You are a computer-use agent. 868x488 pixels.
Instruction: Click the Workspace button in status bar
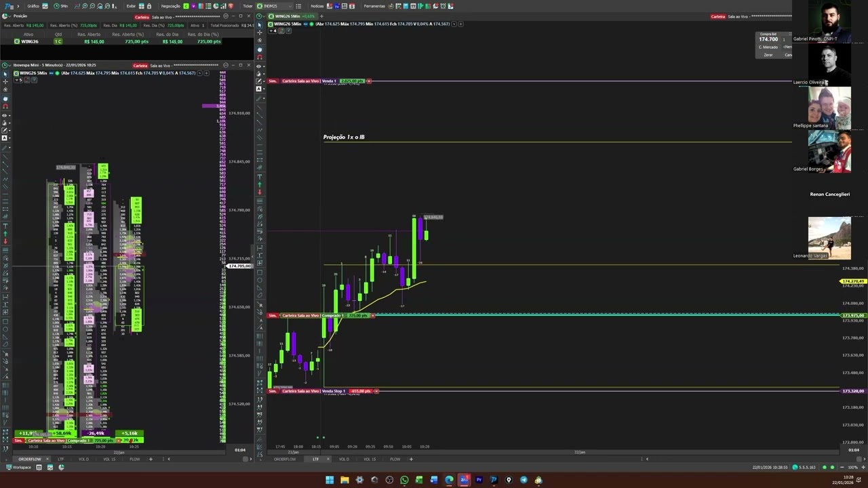click(x=18, y=467)
